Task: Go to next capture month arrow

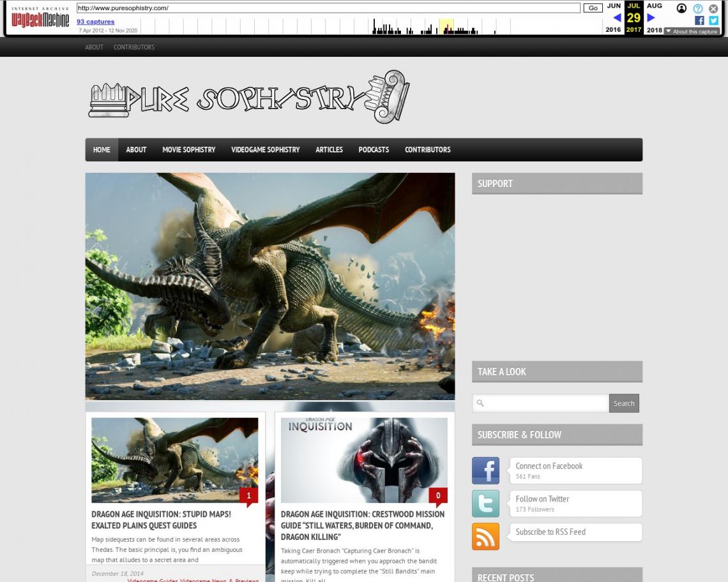Action: (x=651, y=18)
